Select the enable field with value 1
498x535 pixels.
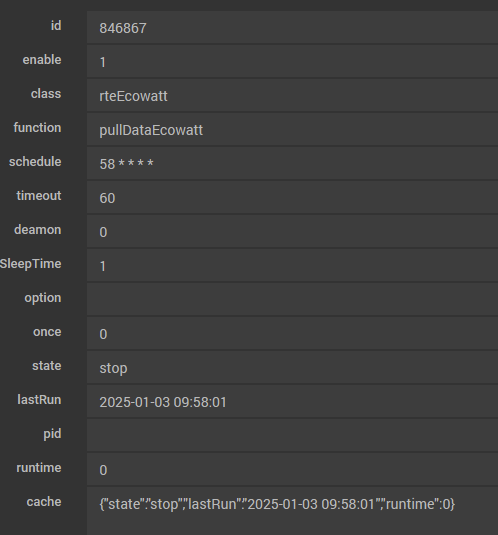pos(292,62)
